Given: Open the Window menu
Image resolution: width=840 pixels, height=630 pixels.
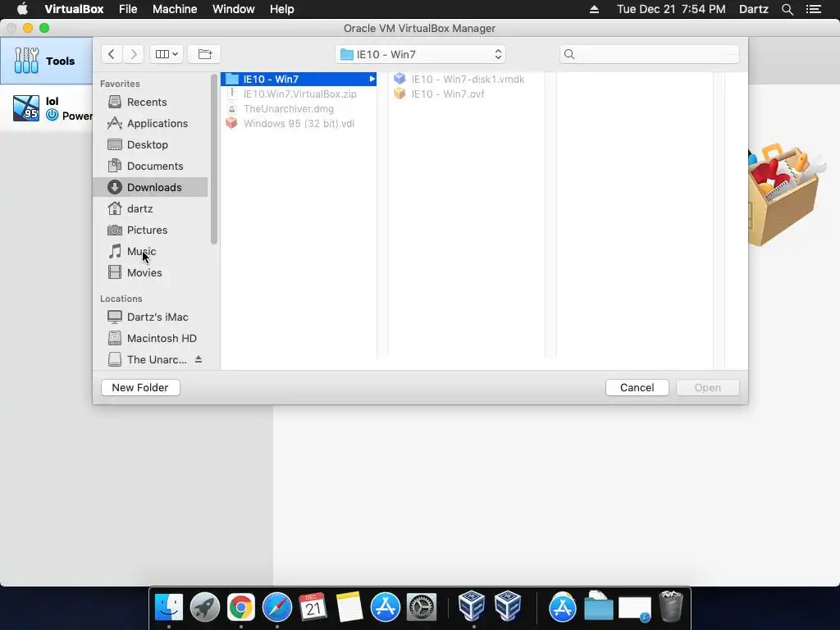Looking at the screenshot, I should pos(234,9).
